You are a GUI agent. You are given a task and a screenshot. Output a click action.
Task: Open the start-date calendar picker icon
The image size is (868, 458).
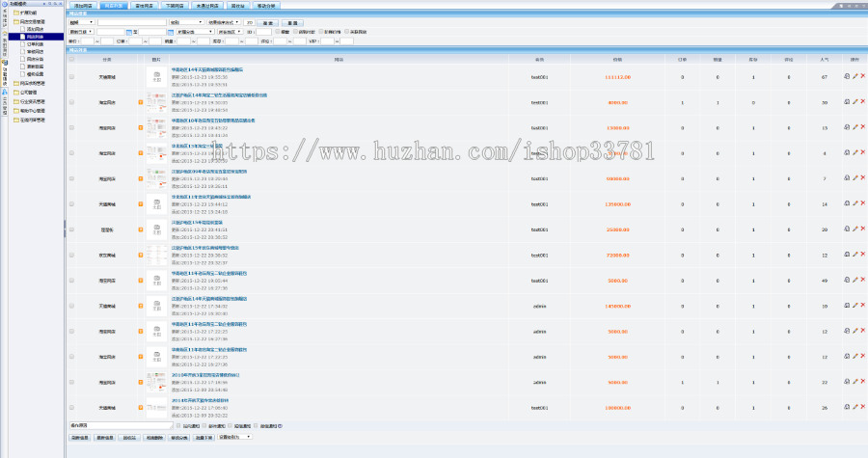click(129, 32)
